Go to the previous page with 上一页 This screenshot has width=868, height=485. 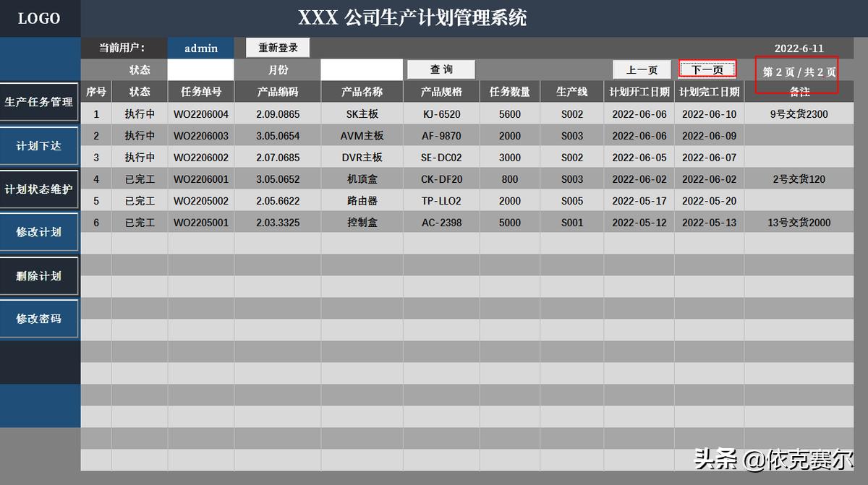tap(642, 69)
